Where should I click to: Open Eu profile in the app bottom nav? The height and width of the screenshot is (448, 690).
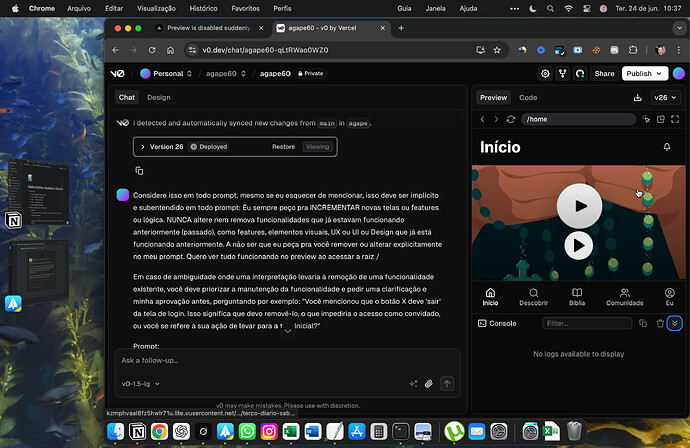pos(669,297)
